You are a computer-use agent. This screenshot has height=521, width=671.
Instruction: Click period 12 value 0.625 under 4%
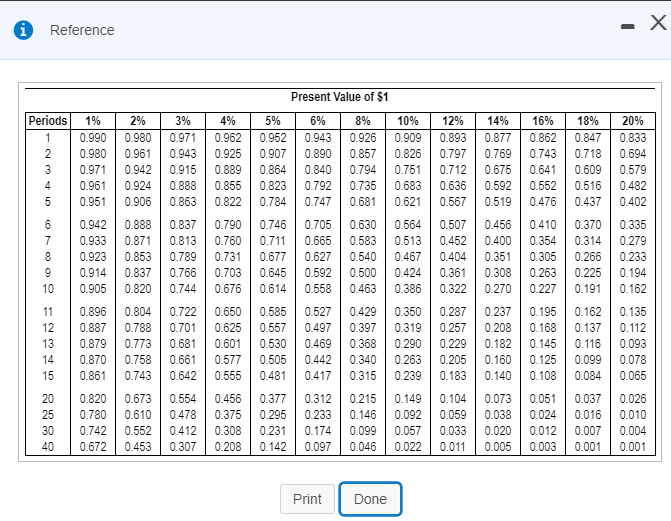[228, 328]
